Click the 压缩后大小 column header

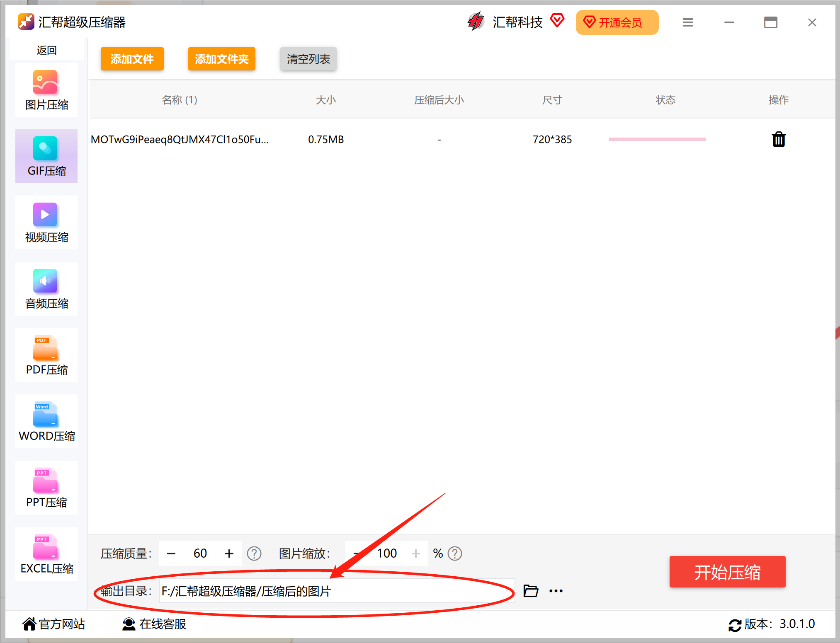pos(439,100)
